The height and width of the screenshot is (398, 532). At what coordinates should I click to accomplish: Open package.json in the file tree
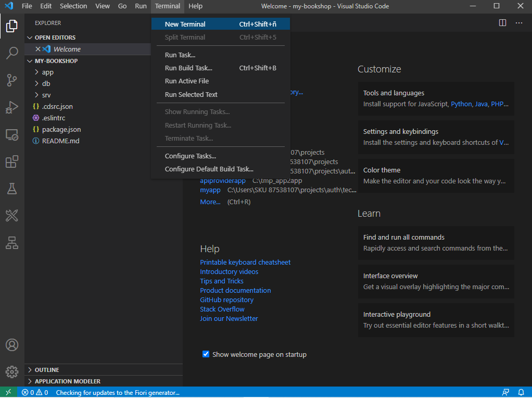click(61, 129)
